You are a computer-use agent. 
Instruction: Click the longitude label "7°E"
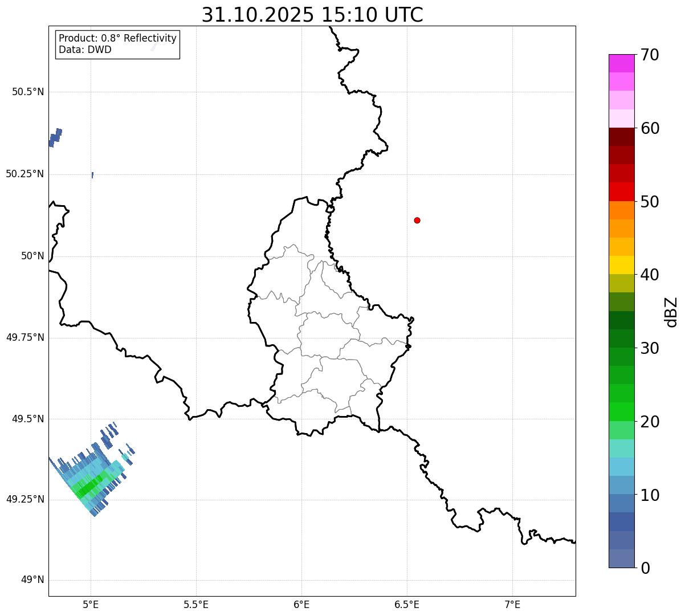(x=512, y=604)
